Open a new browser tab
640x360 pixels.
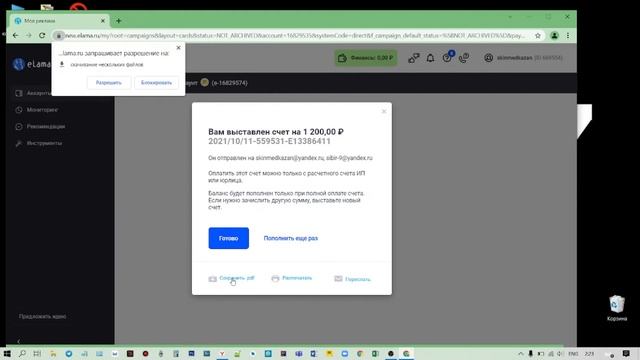[119, 20]
